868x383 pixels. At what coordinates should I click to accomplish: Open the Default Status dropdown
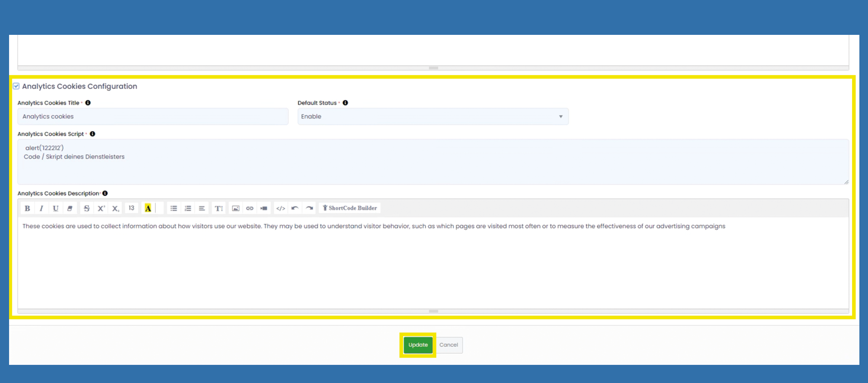point(432,116)
